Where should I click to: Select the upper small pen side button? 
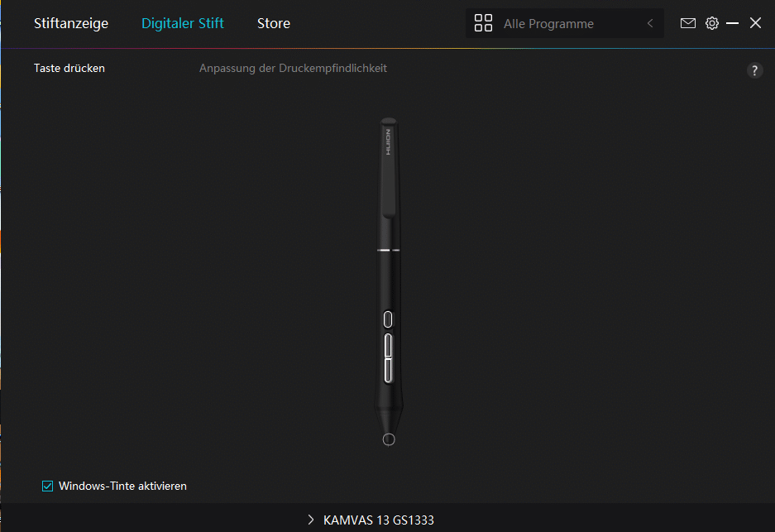click(x=388, y=319)
